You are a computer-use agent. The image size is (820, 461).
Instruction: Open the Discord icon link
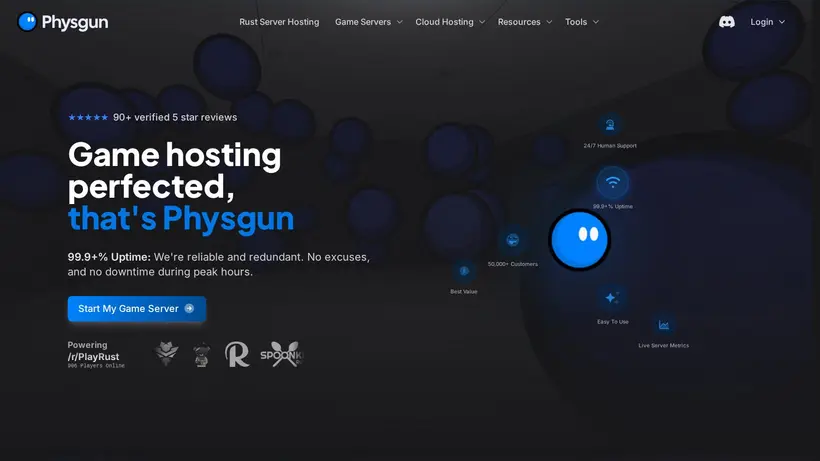726,22
